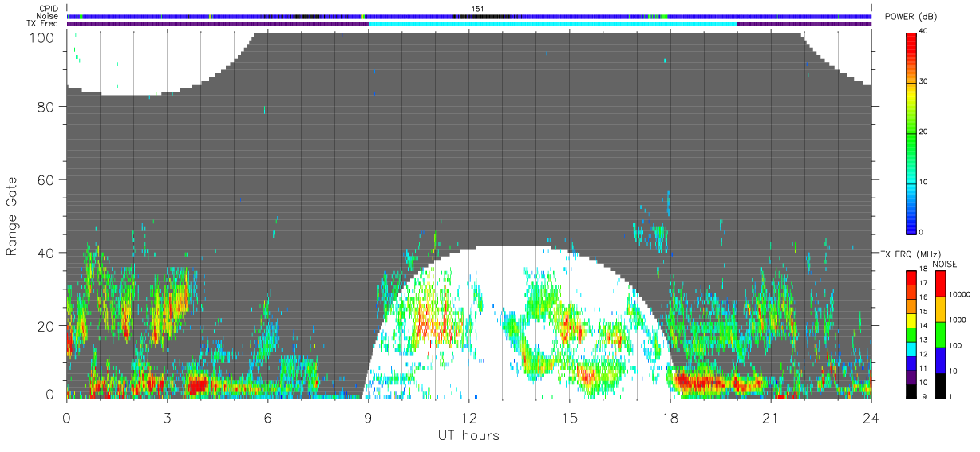Click the 9 tick label on the UT hours axis

click(368, 418)
